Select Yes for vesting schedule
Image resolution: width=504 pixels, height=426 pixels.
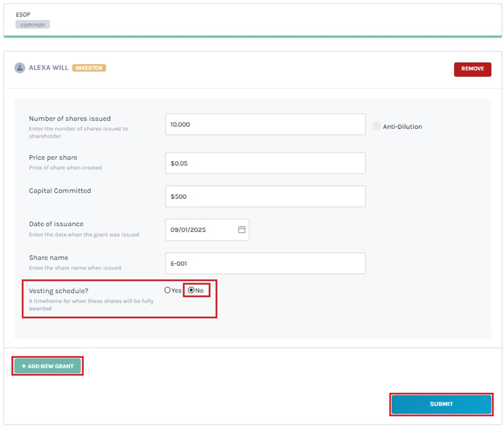[167, 290]
